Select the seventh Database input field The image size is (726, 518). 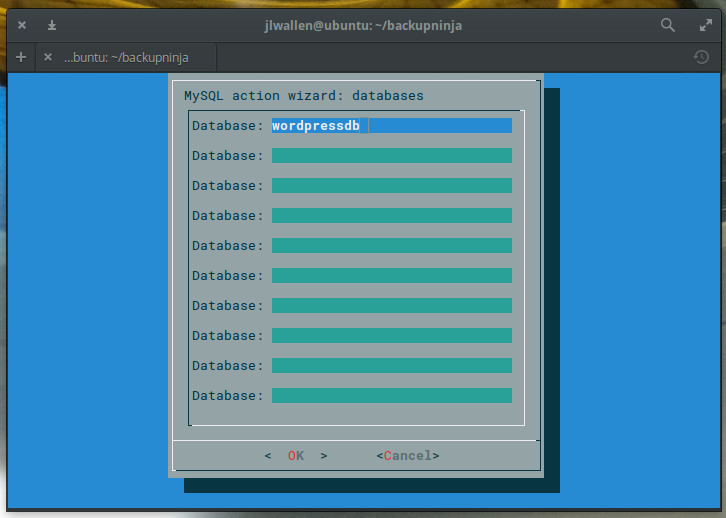coord(391,306)
